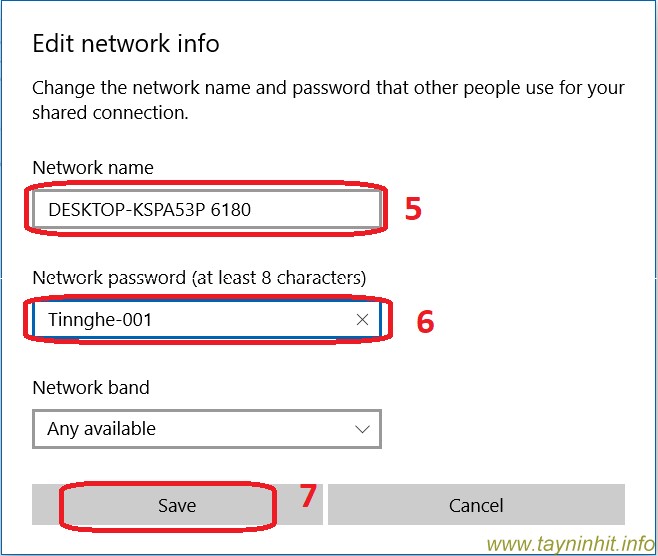
Task: Click the red step number 7
Action: point(309,496)
